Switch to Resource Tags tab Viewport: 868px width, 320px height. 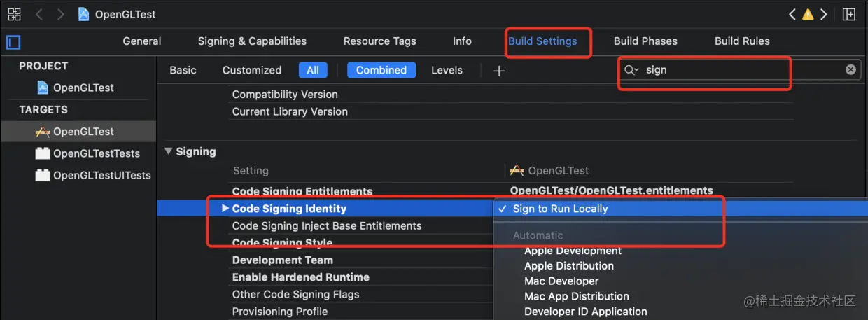379,41
